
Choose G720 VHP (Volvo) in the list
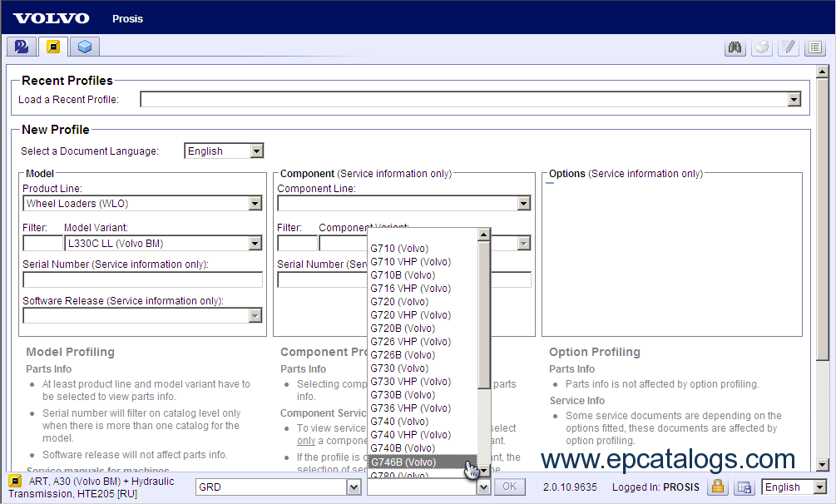[x=410, y=315]
